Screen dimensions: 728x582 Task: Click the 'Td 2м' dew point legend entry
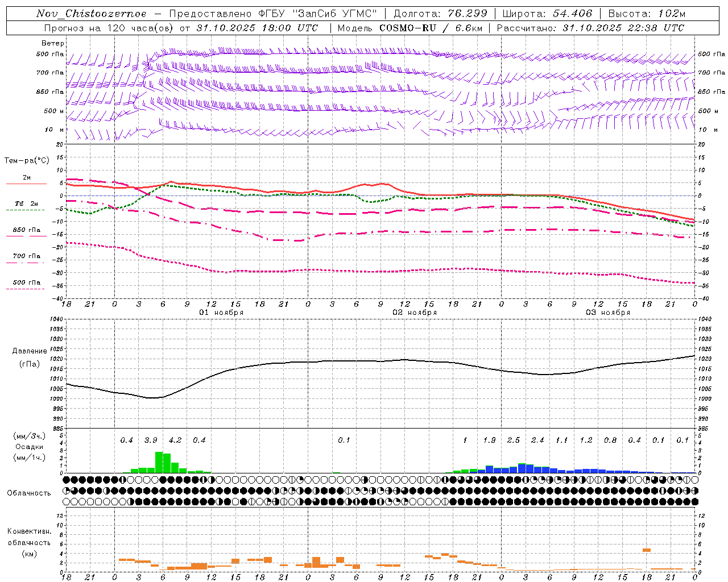26,203
